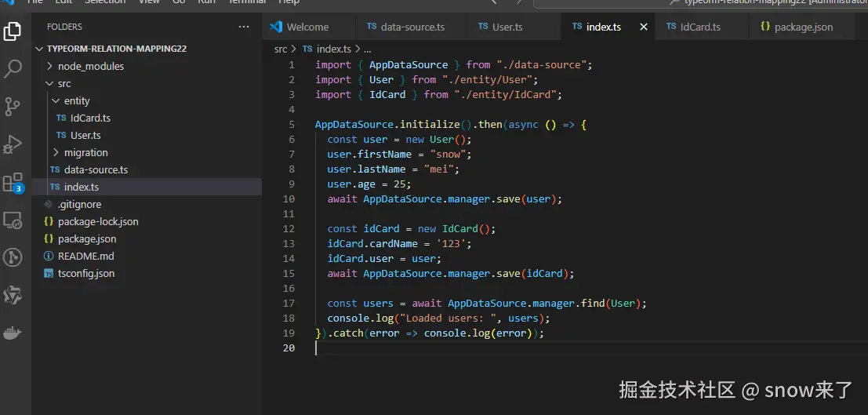This screenshot has height=415, width=868.
Task: Click save(idCard) call on line 15
Action: [x=532, y=274]
